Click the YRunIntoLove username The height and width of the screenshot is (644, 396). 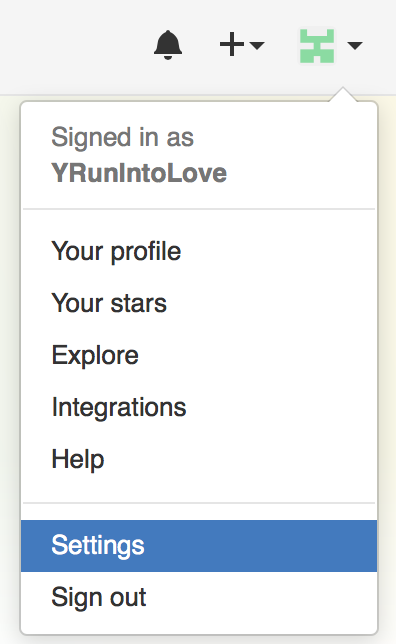[x=139, y=173]
